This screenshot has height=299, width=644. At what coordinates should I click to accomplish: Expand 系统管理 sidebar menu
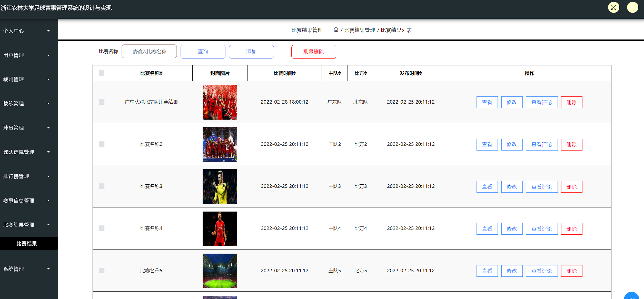click(x=26, y=269)
